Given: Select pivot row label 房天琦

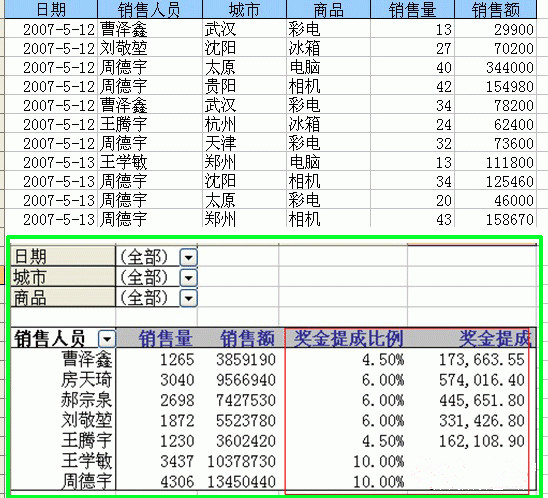Looking at the screenshot, I should coord(87,380).
